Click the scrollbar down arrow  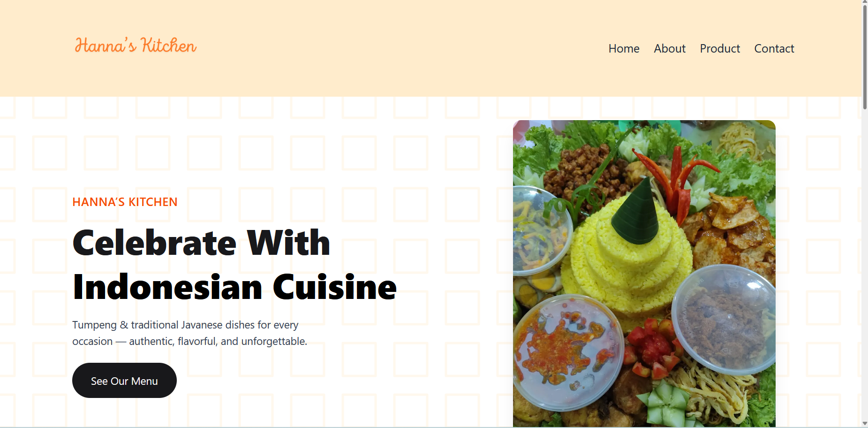(865, 424)
